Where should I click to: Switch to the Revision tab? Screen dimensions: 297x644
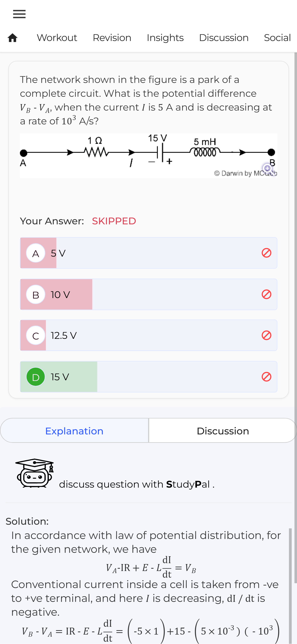112,38
